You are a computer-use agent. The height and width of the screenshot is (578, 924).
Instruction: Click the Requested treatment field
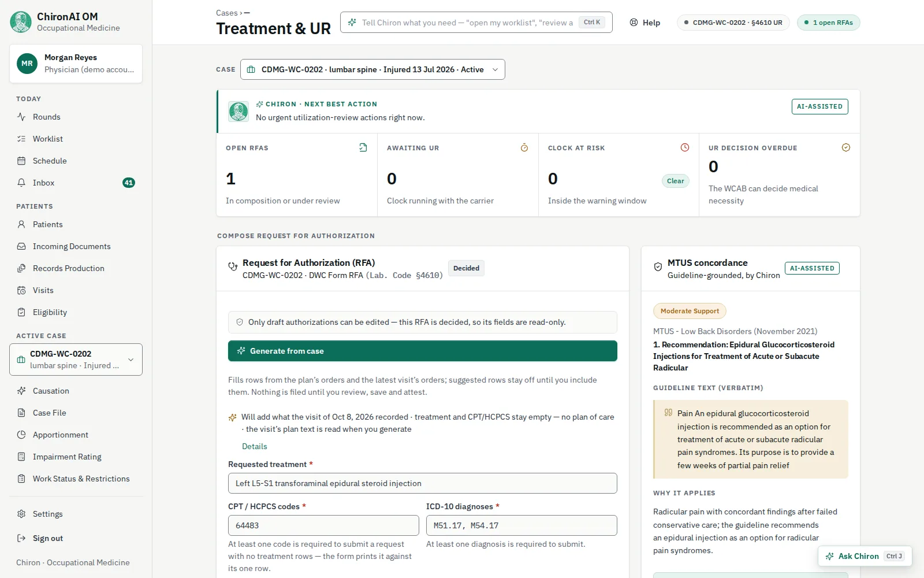[x=423, y=483]
